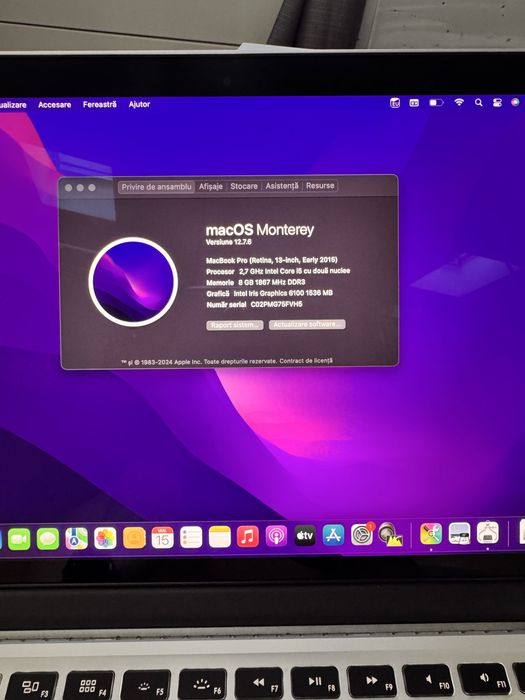
Task: Open the Contract de licență link
Action: (x=306, y=361)
